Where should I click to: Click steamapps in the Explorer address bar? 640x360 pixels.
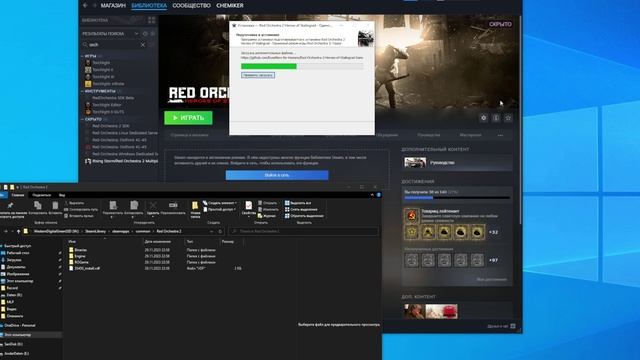tap(121, 231)
